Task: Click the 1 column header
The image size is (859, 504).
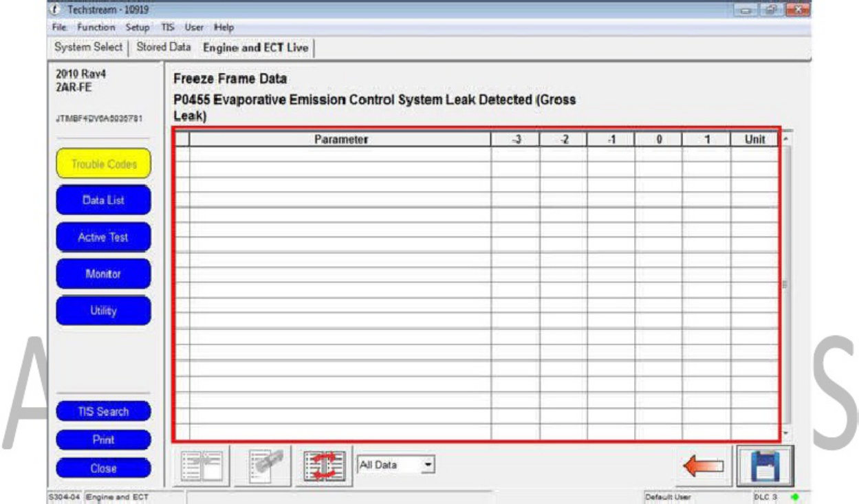Action: pyautogui.click(x=706, y=139)
